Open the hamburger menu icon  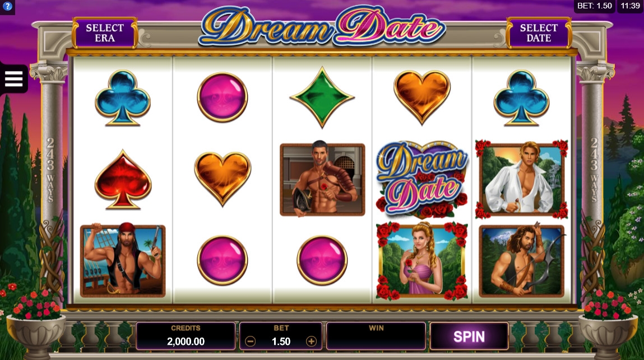(13, 79)
